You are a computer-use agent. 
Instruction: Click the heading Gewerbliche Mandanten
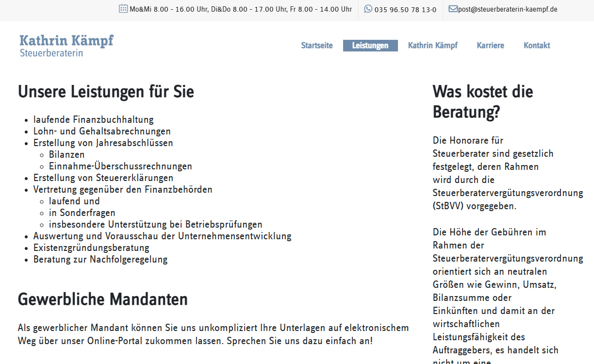pyautogui.click(x=103, y=299)
